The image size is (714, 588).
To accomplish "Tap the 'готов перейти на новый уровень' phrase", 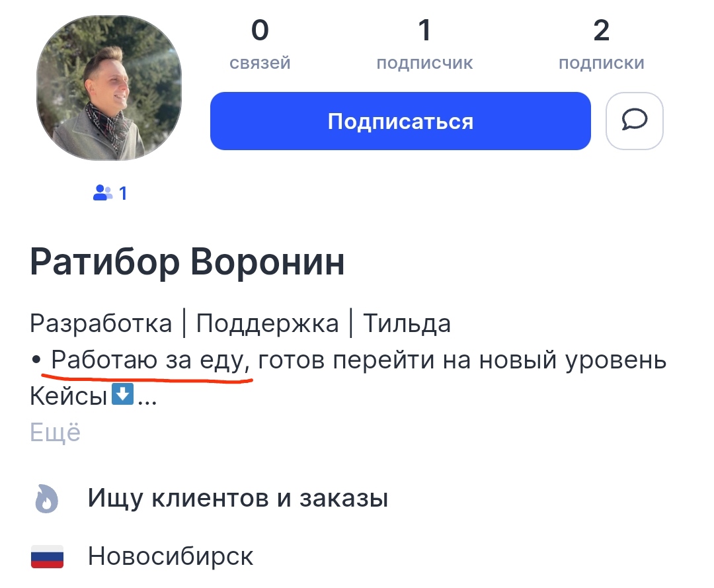I will click(x=462, y=361).
